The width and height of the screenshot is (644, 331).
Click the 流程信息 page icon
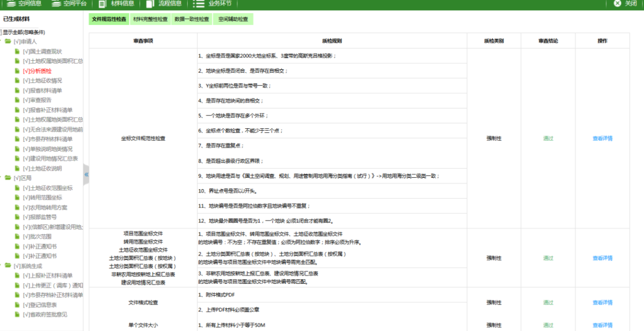150,4
